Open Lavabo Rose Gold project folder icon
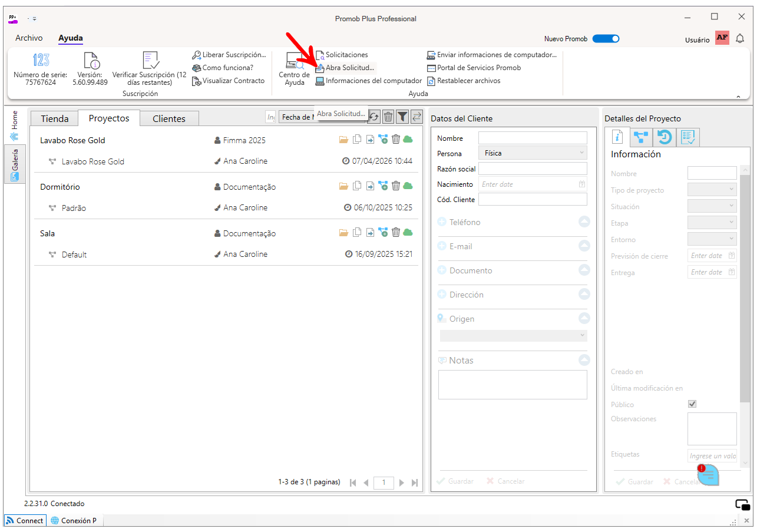Image resolution: width=757 pixels, height=532 pixels. (344, 140)
